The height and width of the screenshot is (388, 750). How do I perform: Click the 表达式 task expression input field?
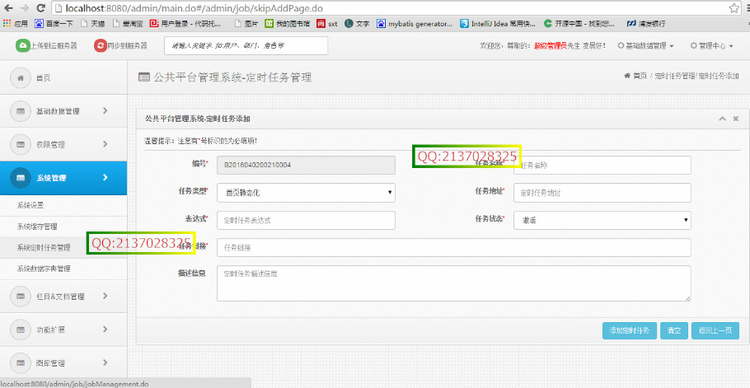click(x=306, y=220)
